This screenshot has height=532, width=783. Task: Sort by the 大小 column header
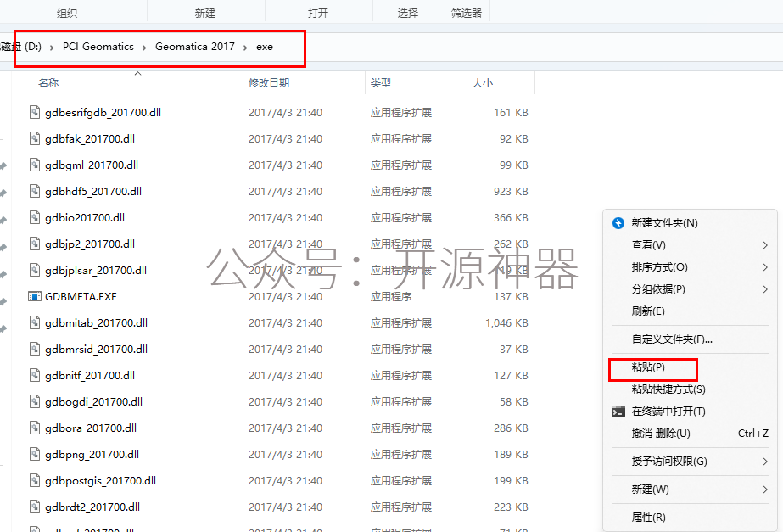(x=483, y=83)
